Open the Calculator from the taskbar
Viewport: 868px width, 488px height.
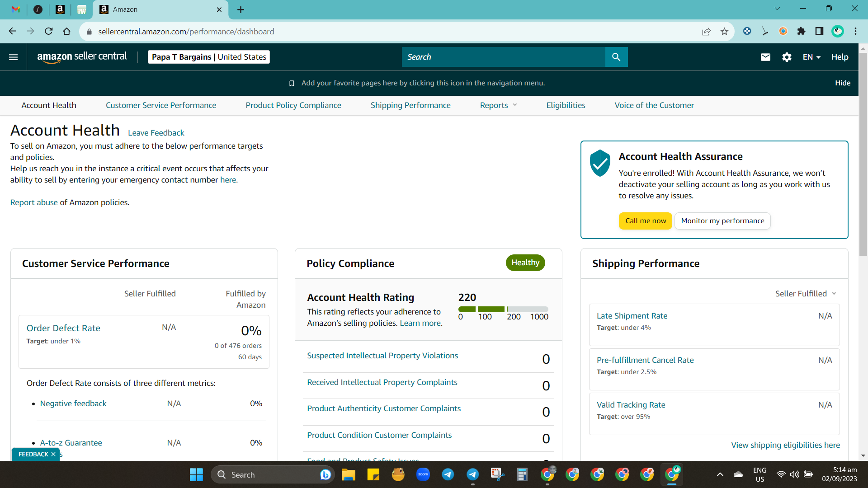522,474
